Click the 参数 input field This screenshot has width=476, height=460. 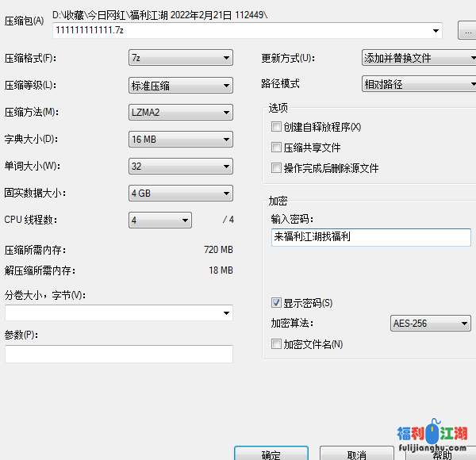pos(119,354)
